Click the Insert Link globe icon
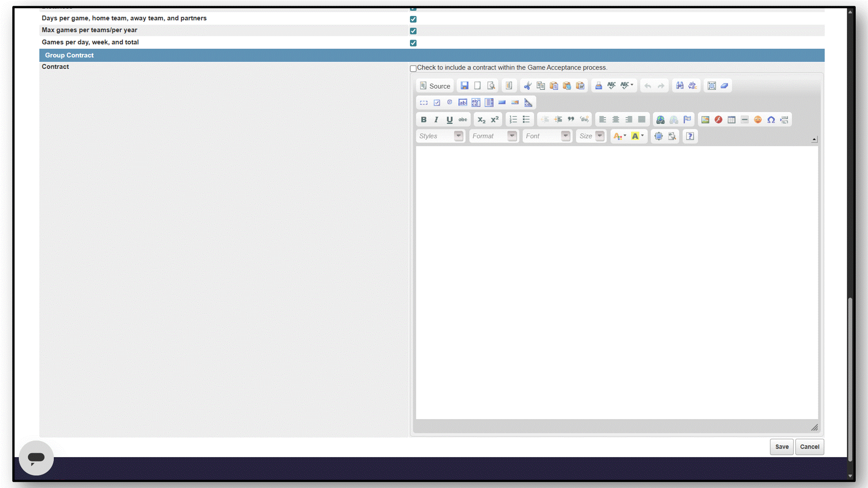Screen dimensions: 868x488 point(660,120)
